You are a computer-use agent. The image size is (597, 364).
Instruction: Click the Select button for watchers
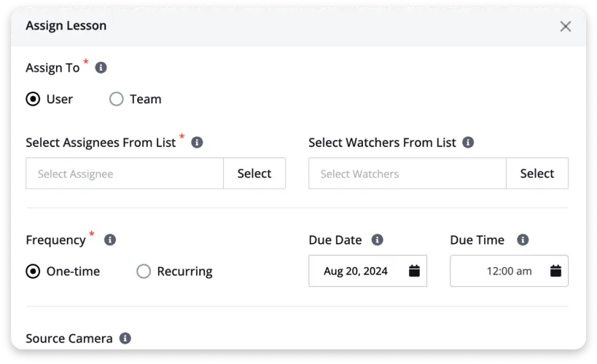[x=537, y=173]
